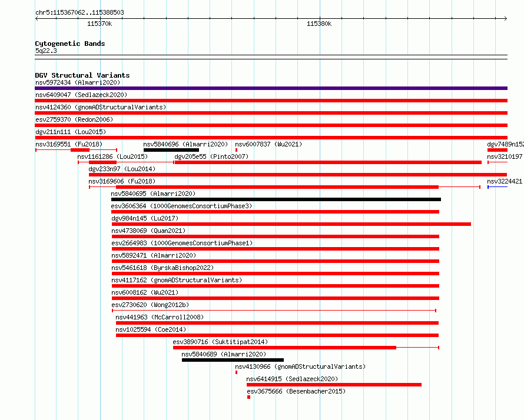The width and height of the screenshot is (524, 420).
Task: Click esv3890716 (Suktitipat2014) label
Action: pyautogui.click(x=220, y=342)
